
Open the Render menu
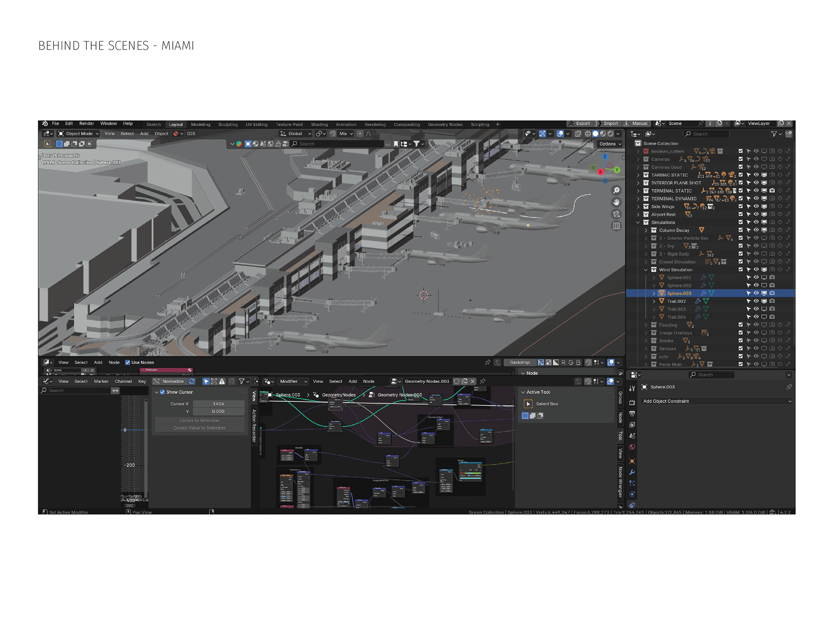tap(86, 124)
